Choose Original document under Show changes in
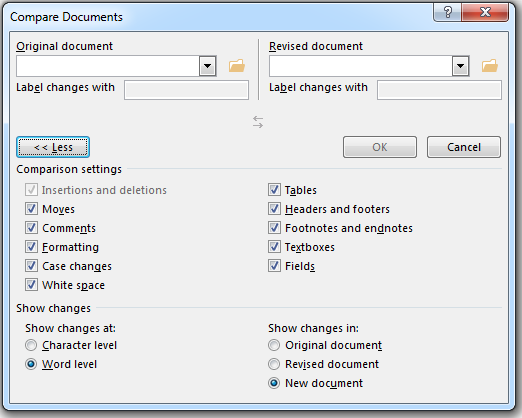Screen dimensions: 522x418 point(274,345)
